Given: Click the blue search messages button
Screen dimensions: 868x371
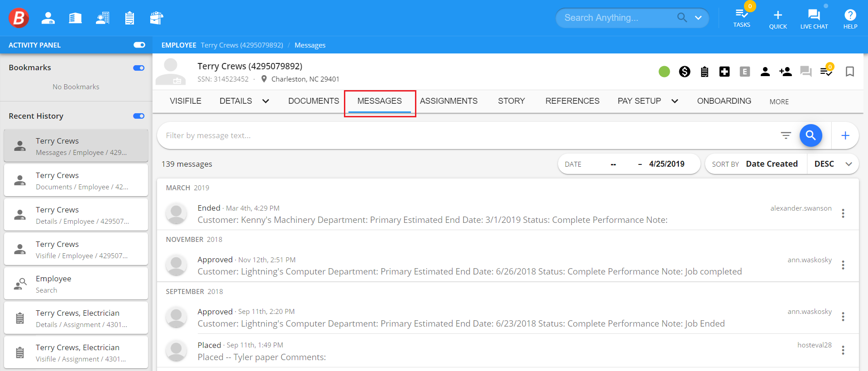Looking at the screenshot, I should click(x=811, y=135).
